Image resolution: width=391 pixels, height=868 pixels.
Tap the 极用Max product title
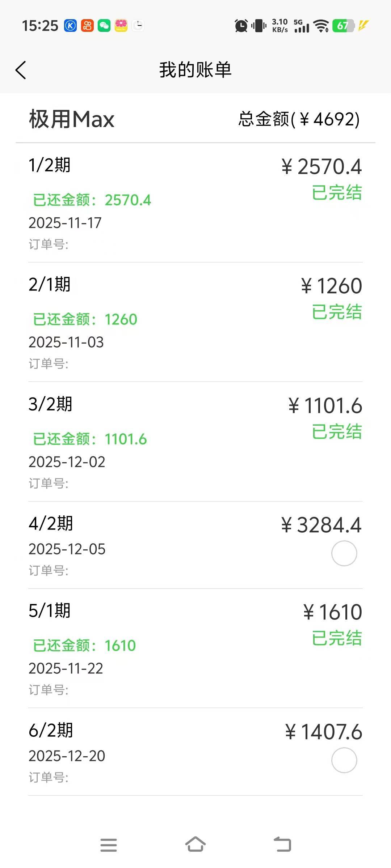click(x=72, y=119)
